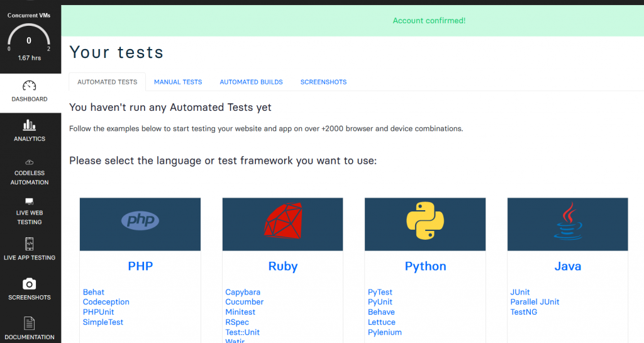Open Documentation page icon in sidebar
Screen dimensions: 644x343
[30, 323]
